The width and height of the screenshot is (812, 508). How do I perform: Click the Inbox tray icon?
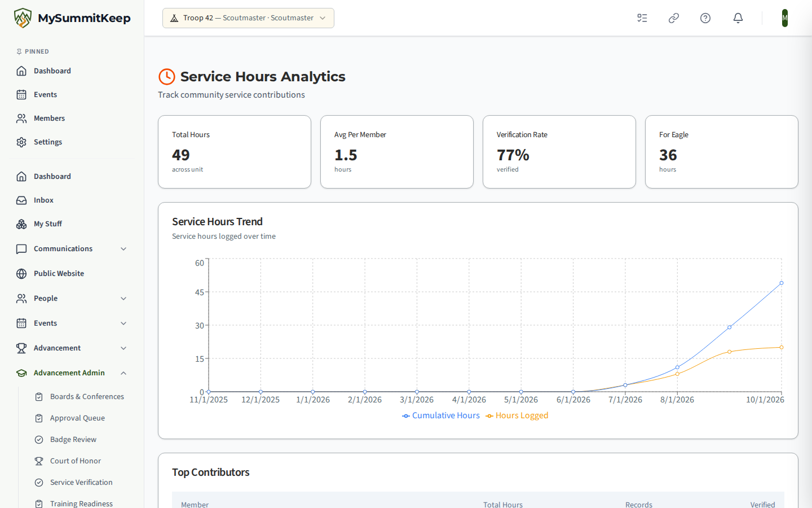tap(21, 200)
